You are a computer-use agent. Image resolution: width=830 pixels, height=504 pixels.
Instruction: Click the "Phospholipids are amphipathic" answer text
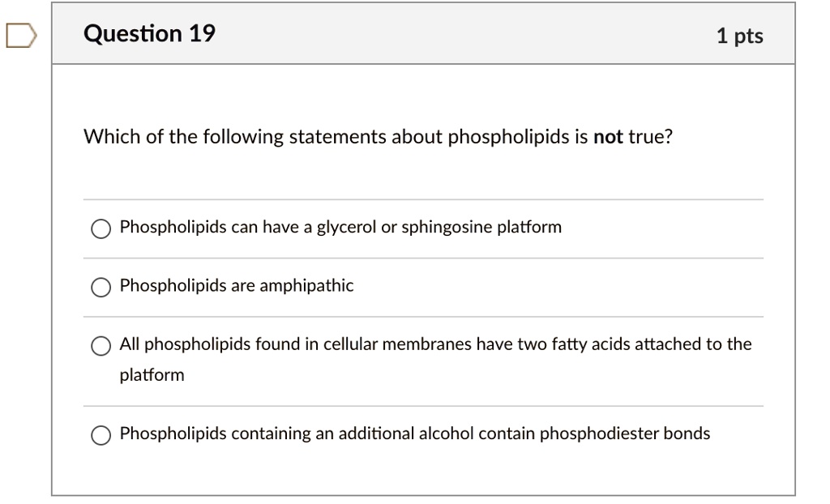click(x=237, y=285)
